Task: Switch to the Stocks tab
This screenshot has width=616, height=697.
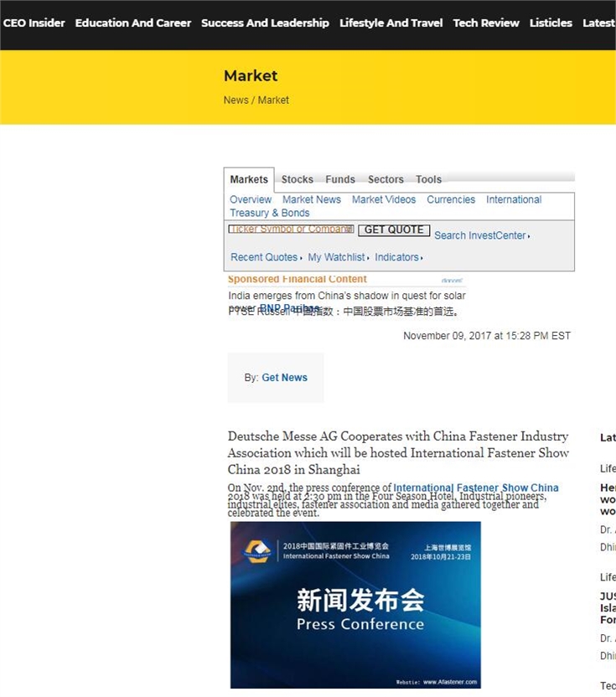Action: [297, 179]
